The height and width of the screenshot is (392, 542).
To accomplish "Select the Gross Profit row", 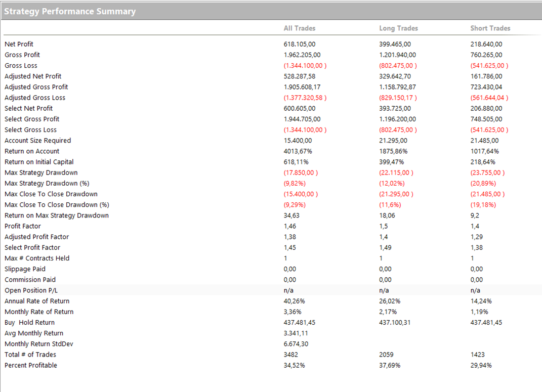I will point(22,55).
